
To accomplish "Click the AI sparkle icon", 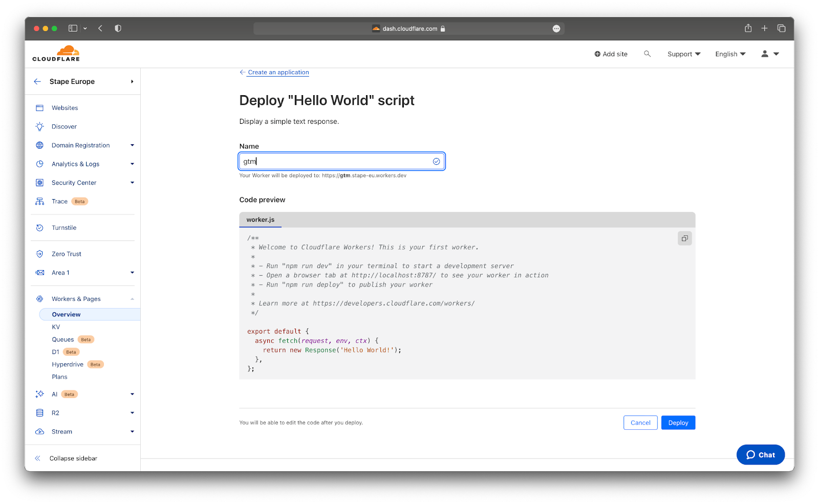I will point(39,394).
